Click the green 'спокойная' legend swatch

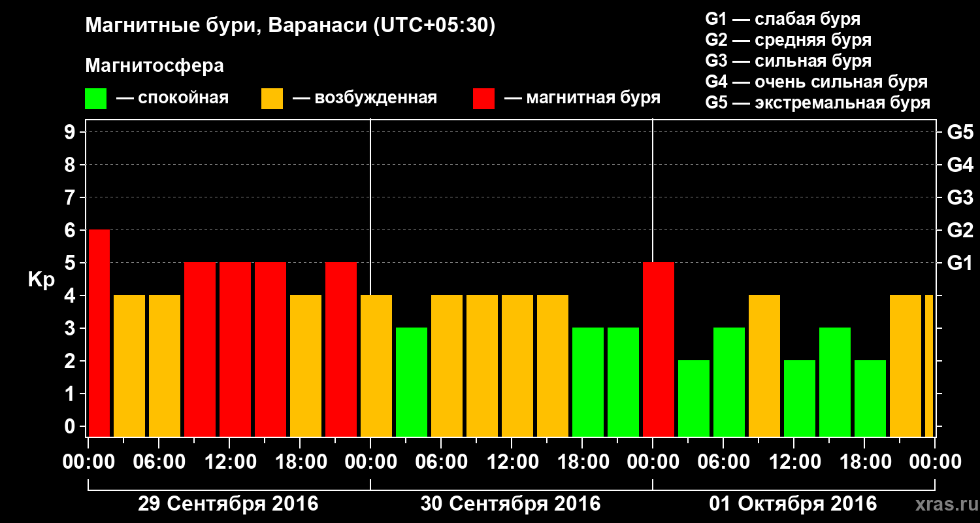tap(95, 99)
